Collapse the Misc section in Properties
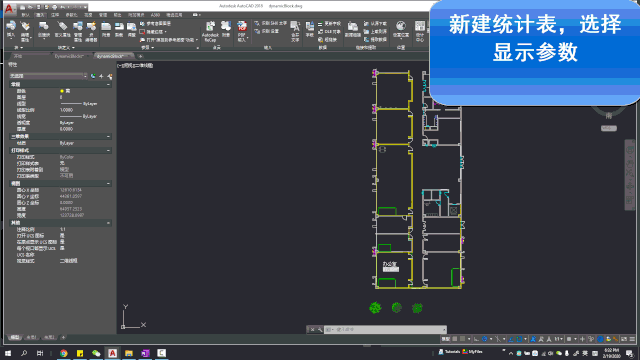This screenshot has width=640, height=360. (108, 223)
